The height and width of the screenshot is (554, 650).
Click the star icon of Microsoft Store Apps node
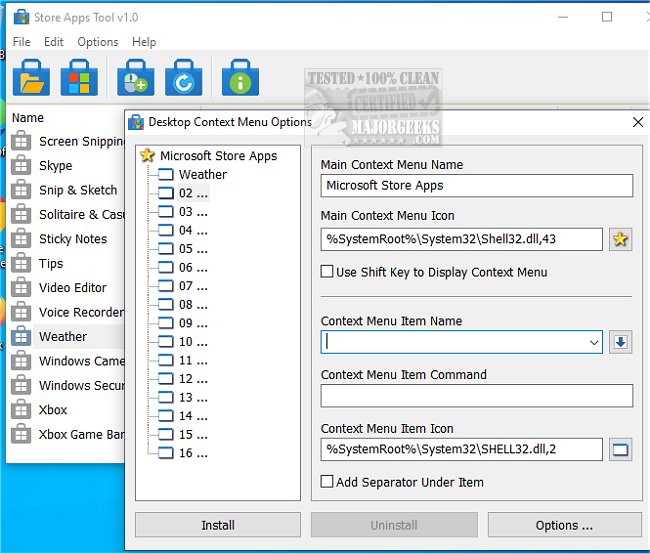point(147,156)
